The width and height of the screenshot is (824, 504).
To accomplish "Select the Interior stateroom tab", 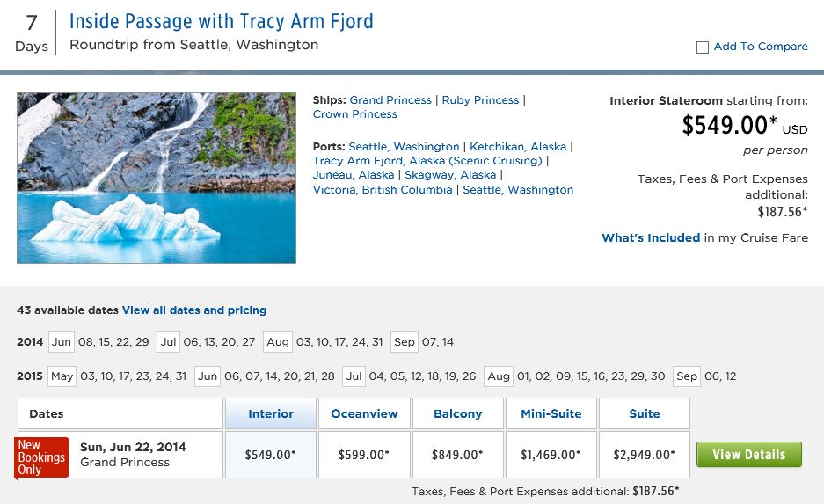I will (x=271, y=413).
